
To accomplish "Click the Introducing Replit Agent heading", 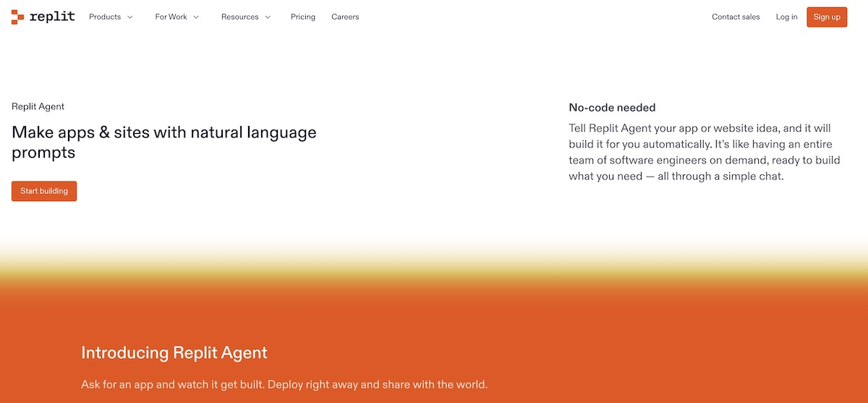I will click(174, 353).
